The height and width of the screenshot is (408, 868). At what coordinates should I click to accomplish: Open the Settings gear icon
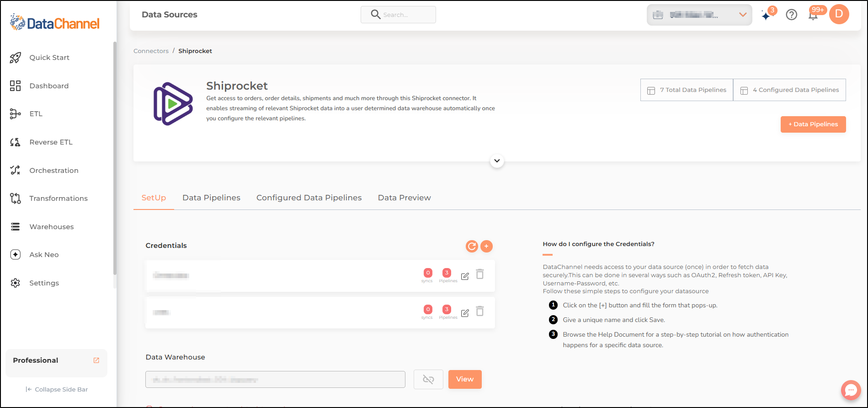tap(16, 283)
